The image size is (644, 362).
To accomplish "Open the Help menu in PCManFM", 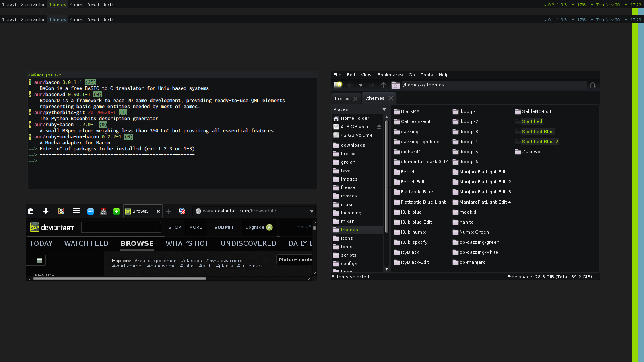I will (x=444, y=75).
